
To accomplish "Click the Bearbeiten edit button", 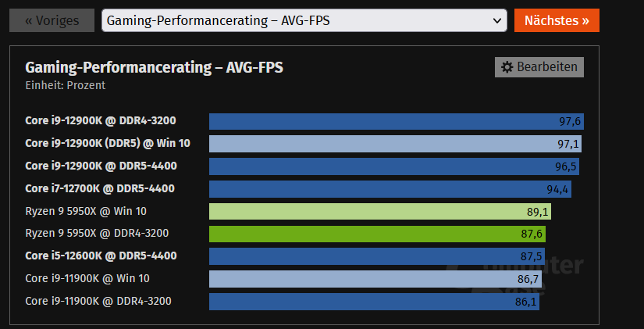I will (539, 68).
